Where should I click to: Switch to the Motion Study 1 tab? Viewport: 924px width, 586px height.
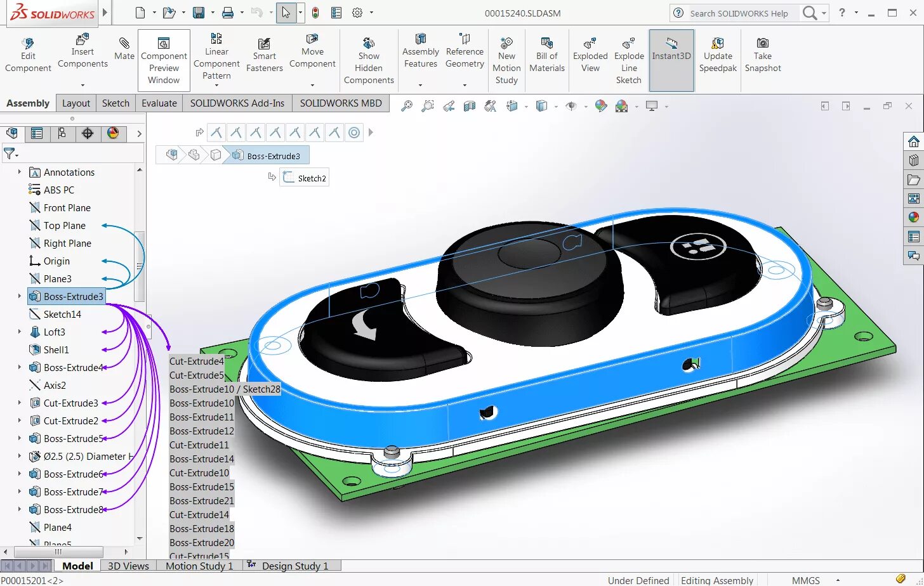click(x=197, y=566)
